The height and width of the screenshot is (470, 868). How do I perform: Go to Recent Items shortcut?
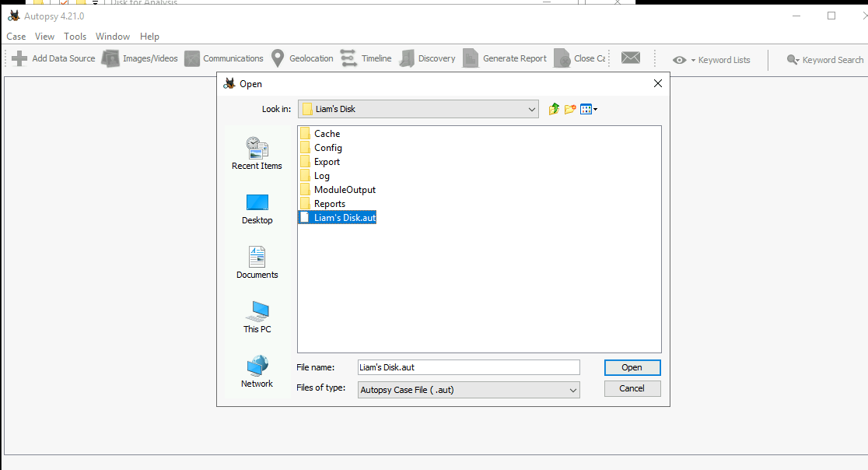click(x=257, y=153)
